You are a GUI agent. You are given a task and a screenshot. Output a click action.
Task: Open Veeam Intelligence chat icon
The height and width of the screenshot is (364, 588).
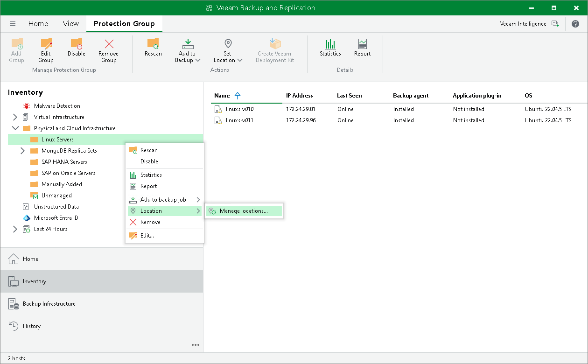tap(555, 24)
